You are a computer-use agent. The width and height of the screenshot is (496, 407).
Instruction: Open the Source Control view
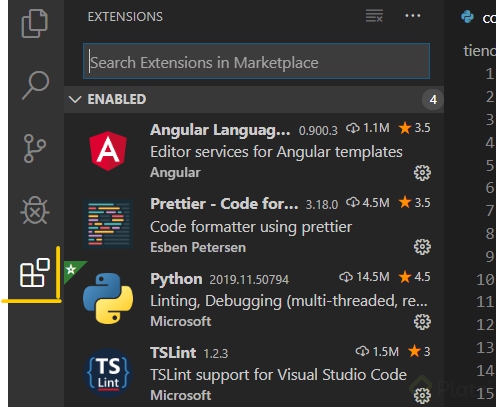click(35, 148)
